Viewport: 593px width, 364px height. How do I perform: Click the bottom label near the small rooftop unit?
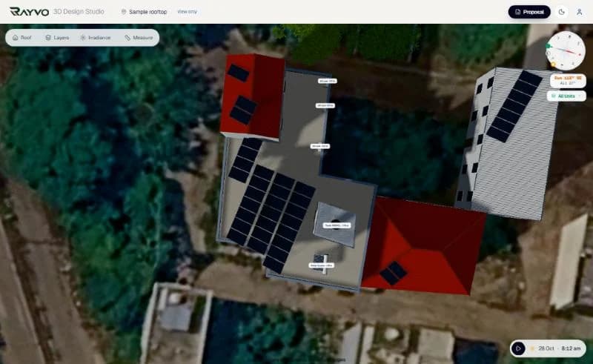pos(322,265)
